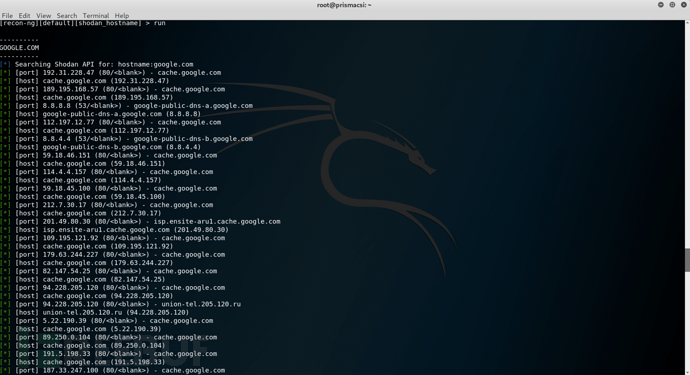Click the '[port] 8.8.8.8 (53/<blank>)' line
This screenshot has width=690, height=375.
[x=127, y=106]
